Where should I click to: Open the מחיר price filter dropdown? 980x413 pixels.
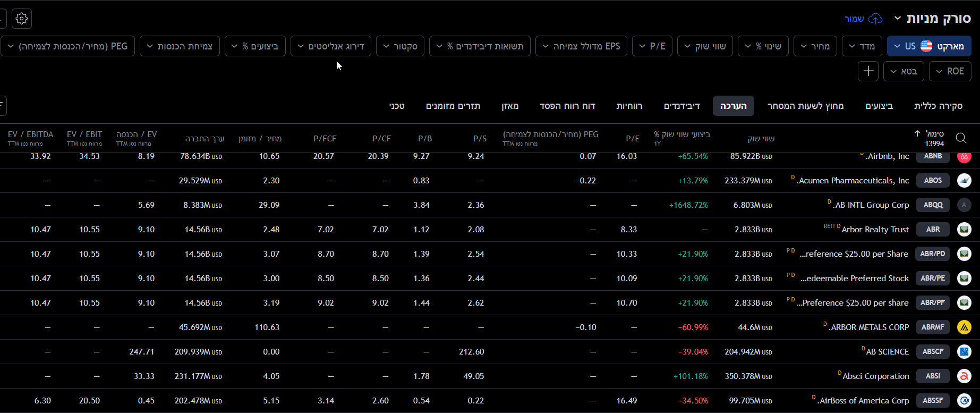815,46
